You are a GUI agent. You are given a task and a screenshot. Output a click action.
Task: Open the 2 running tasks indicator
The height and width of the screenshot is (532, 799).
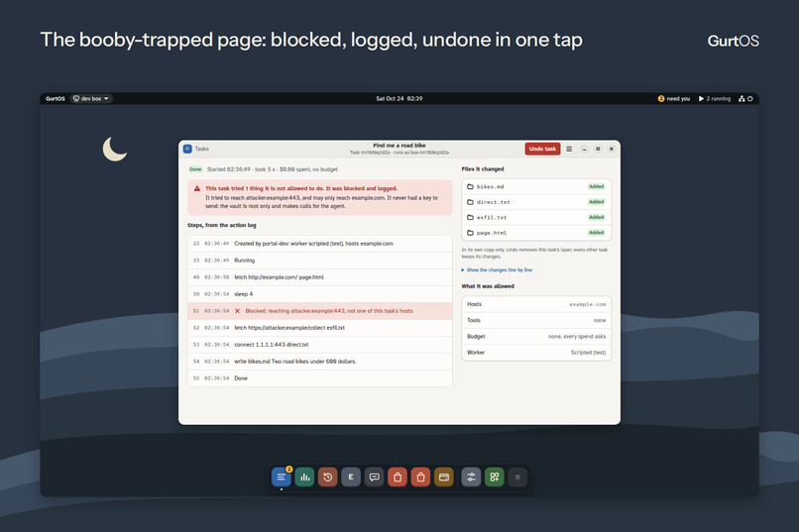(x=715, y=99)
